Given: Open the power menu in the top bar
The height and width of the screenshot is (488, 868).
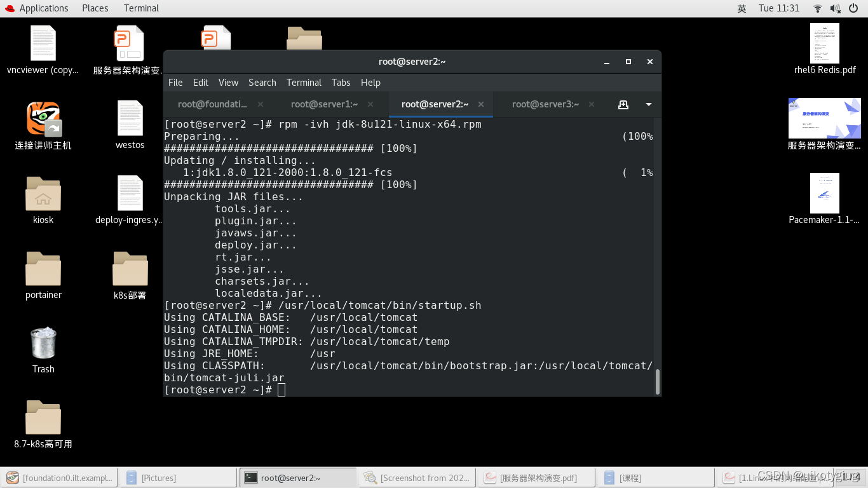Looking at the screenshot, I should coord(852,8).
